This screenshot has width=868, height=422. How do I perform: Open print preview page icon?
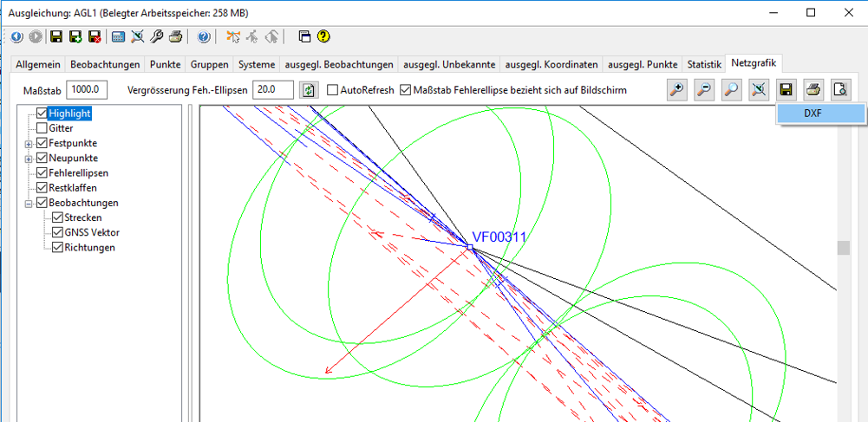(x=840, y=90)
